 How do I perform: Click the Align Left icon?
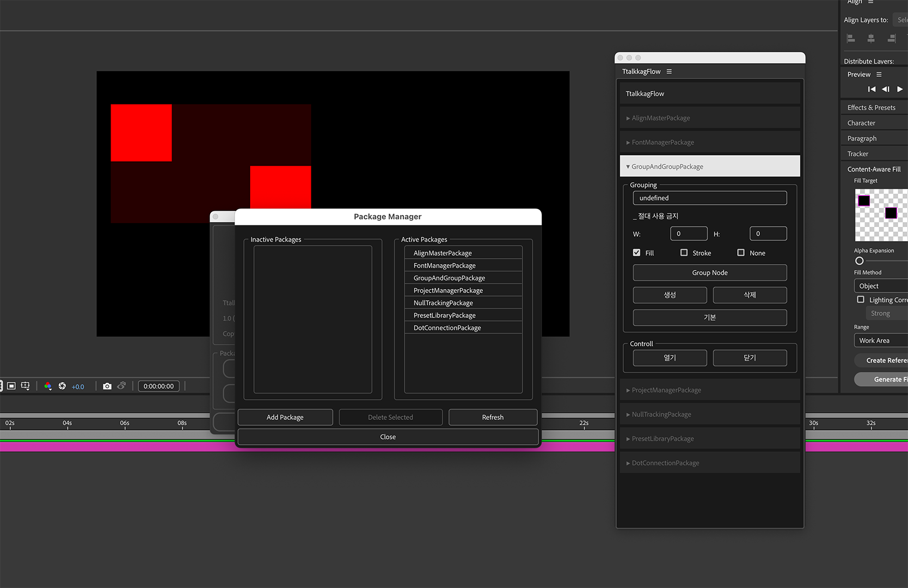[851, 38]
